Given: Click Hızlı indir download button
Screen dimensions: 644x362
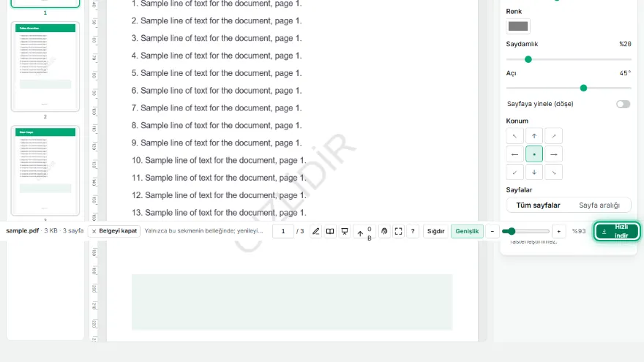Looking at the screenshot, I should point(616,231).
